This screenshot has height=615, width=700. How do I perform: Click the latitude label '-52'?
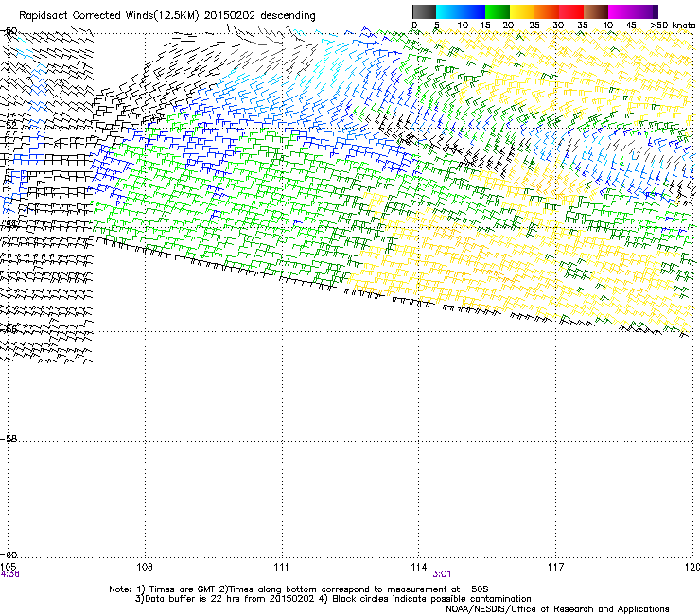9,125
